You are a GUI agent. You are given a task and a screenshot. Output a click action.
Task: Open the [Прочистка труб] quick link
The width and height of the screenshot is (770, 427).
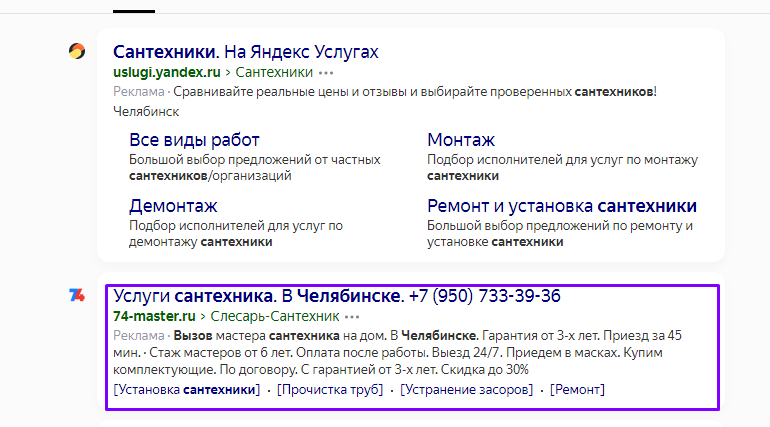330,390
